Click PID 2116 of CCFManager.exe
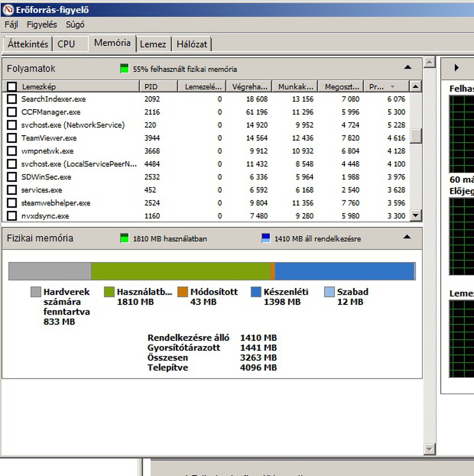 pyautogui.click(x=152, y=112)
